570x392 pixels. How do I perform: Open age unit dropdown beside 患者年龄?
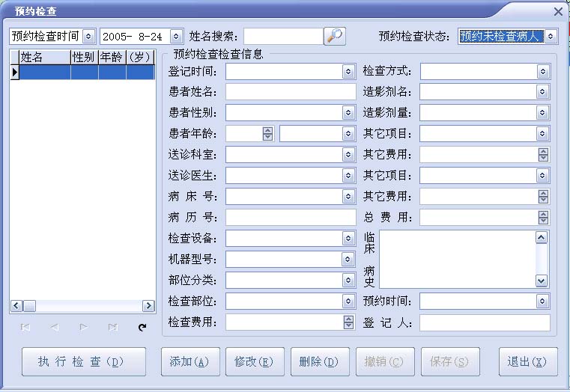348,134
